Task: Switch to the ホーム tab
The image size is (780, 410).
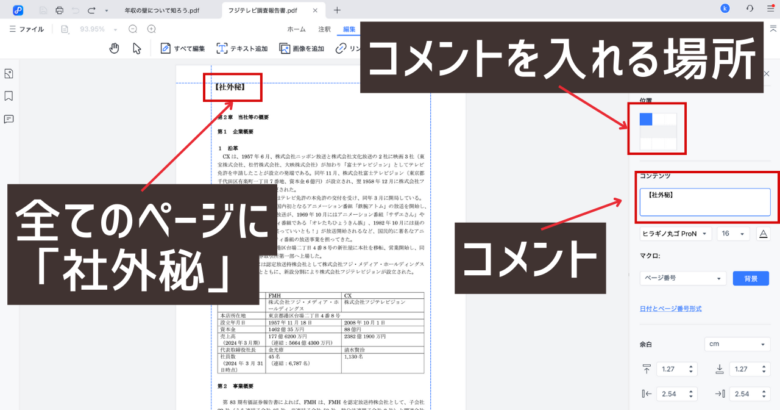Action: [x=296, y=30]
